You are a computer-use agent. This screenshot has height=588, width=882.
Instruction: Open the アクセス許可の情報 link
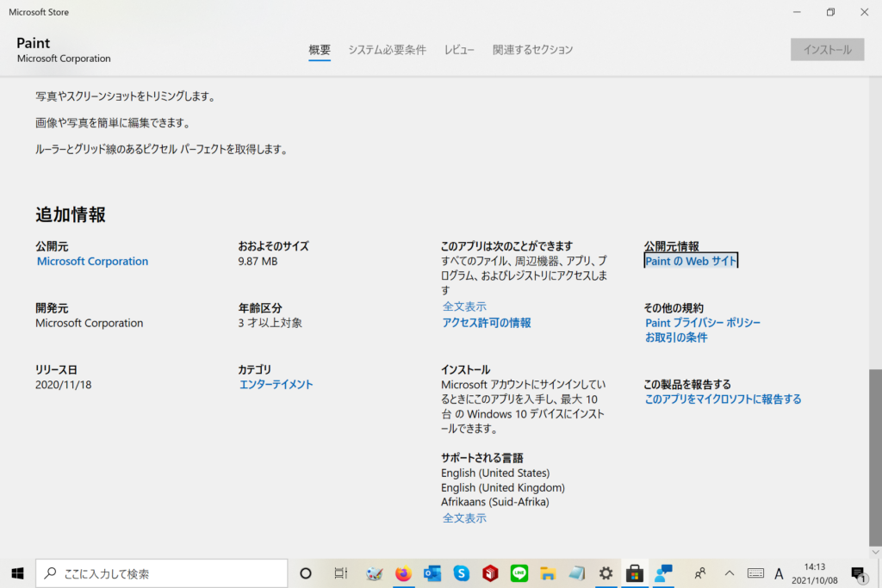[487, 323]
